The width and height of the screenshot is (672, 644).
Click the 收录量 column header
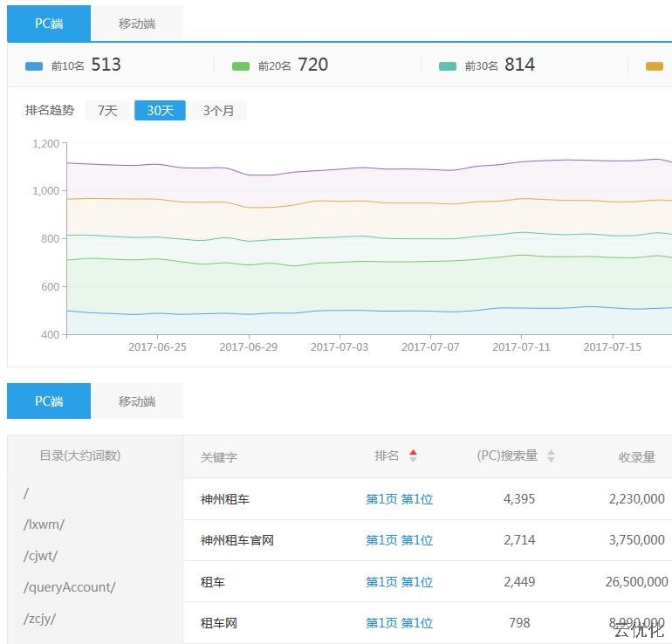coord(636,456)
